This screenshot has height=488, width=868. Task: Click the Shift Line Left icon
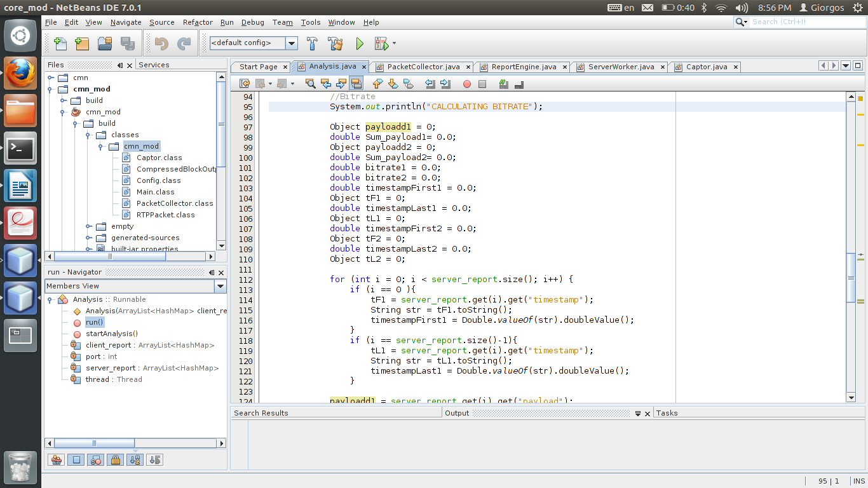[x=430, y=83]
